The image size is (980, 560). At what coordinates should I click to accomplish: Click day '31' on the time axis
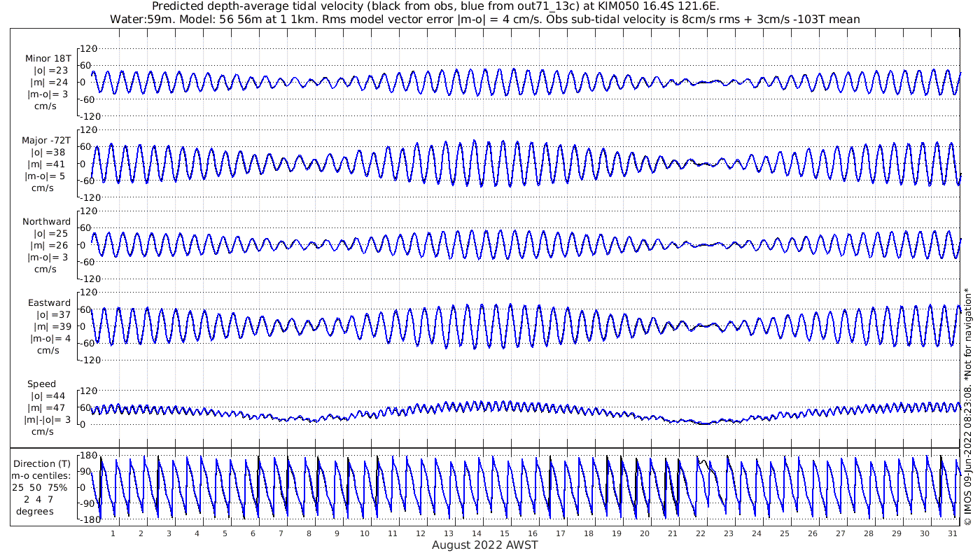tap(952, 533)
